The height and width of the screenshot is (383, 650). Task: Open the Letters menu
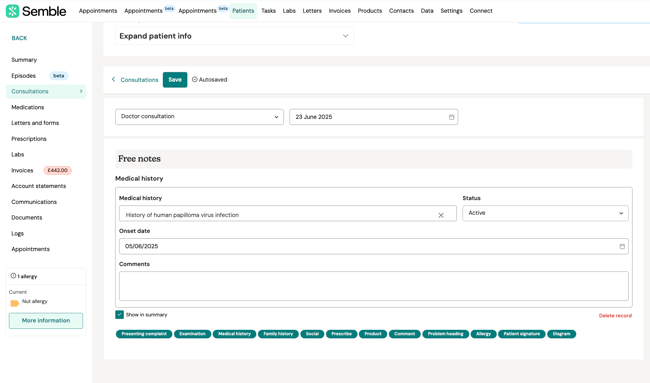pyautogui.click(x=312, y=11)
